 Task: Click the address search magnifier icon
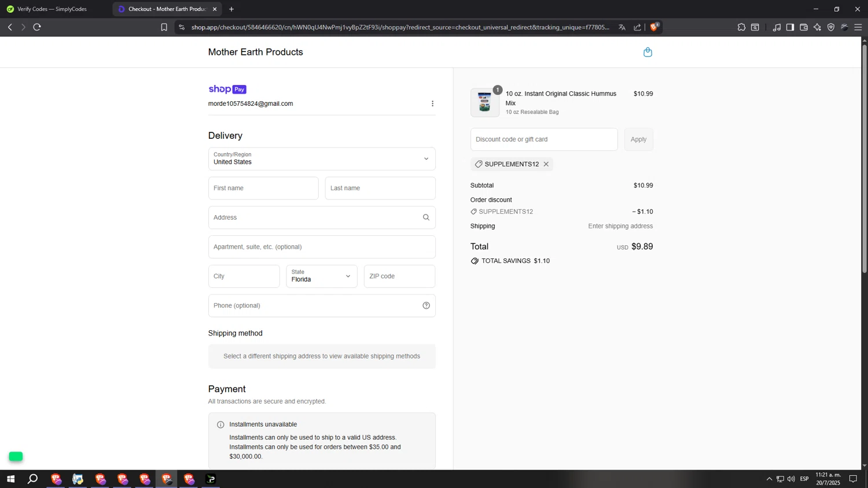pyautogui.click(x=426, y=217)
